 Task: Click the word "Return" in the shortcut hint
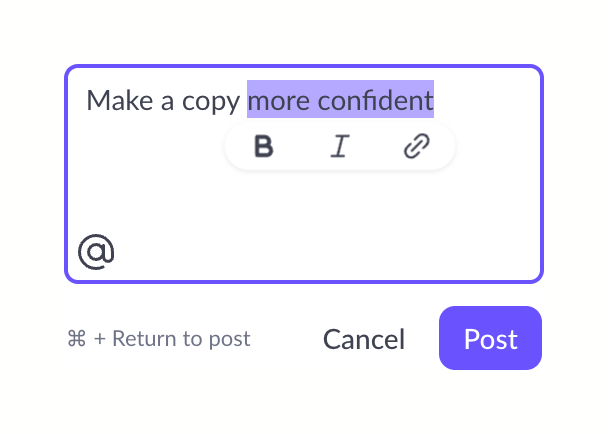coord(147,339)
